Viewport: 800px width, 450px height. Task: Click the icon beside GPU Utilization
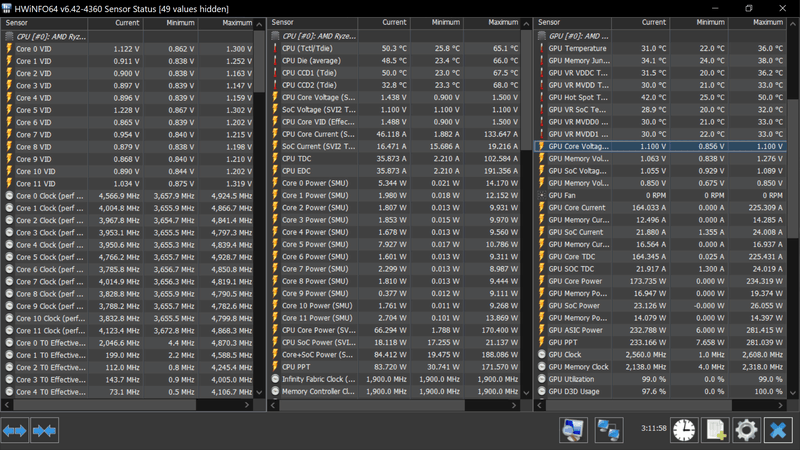point(542,379)
